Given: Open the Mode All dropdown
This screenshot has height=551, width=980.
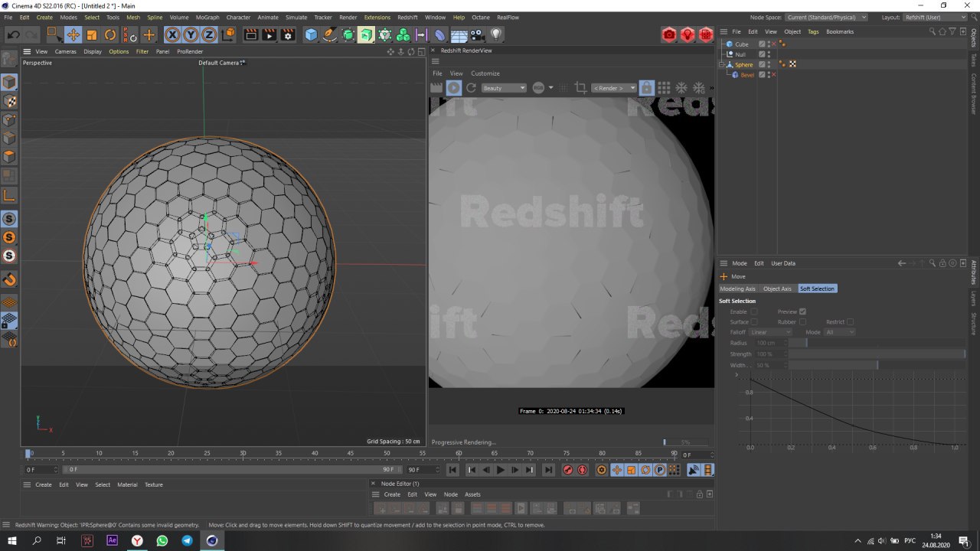Looking at the screenshot, I should [x=839, y=332].
